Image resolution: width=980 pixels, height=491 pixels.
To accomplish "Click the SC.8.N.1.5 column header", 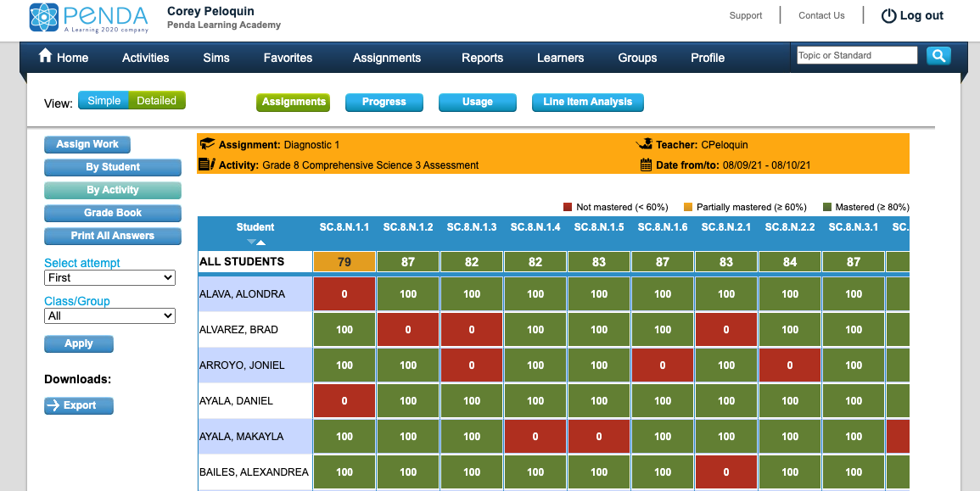I will [599, 227].
